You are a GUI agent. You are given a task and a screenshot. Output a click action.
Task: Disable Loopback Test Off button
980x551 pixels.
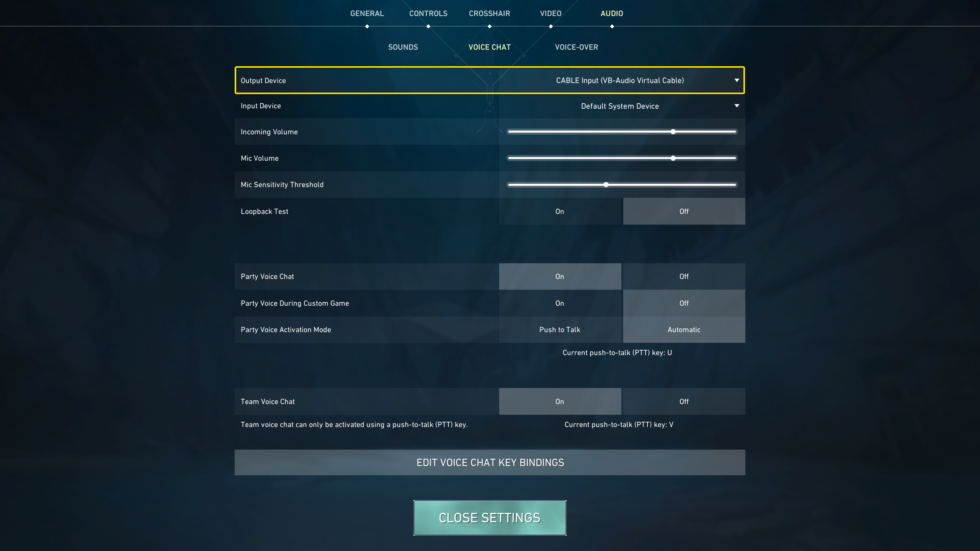(x=684, y=211)
